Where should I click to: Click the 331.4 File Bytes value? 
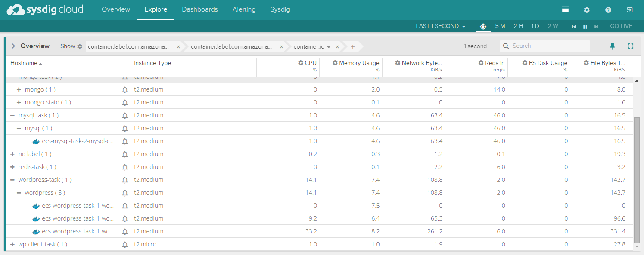618,231
